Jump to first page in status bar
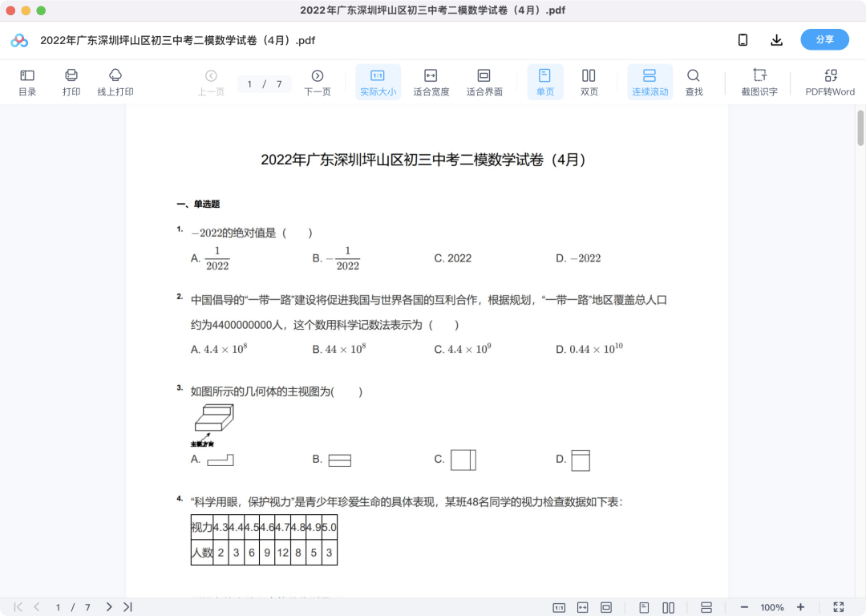866x616 pixels. (x=18, y=607)
